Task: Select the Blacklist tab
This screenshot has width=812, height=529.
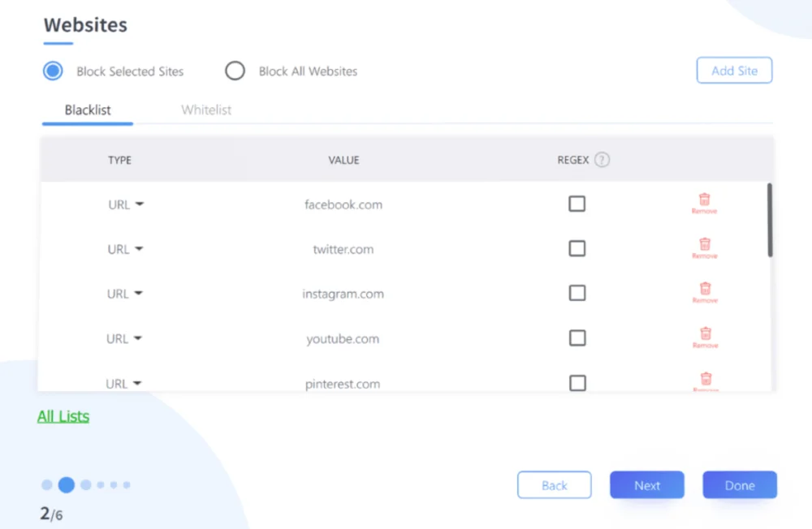Action: (x=88, y=110)
